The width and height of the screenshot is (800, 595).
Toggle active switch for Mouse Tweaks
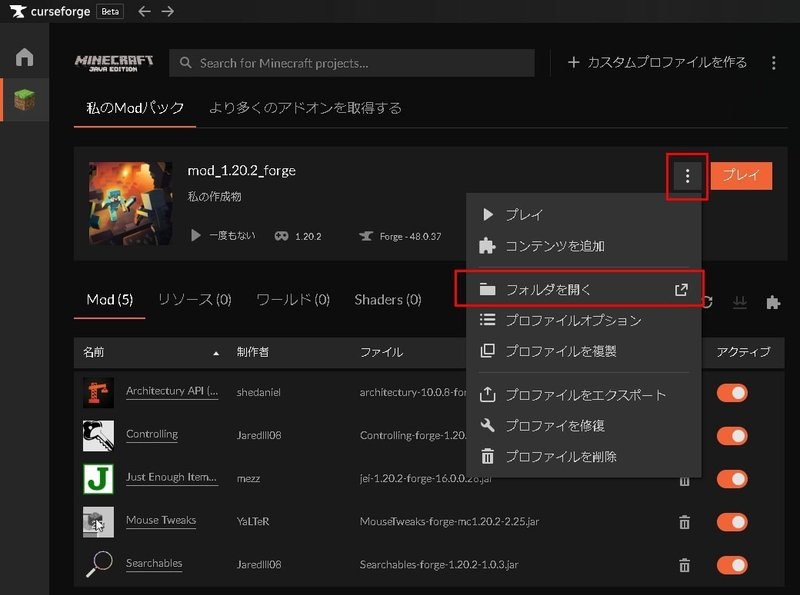pos(732,522)
